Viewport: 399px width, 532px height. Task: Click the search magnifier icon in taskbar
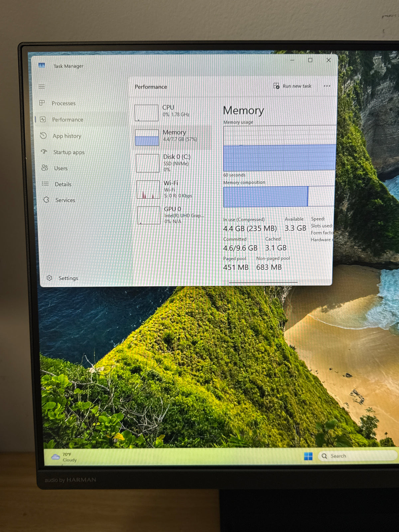pyautogui.click(x=324, y=456)
